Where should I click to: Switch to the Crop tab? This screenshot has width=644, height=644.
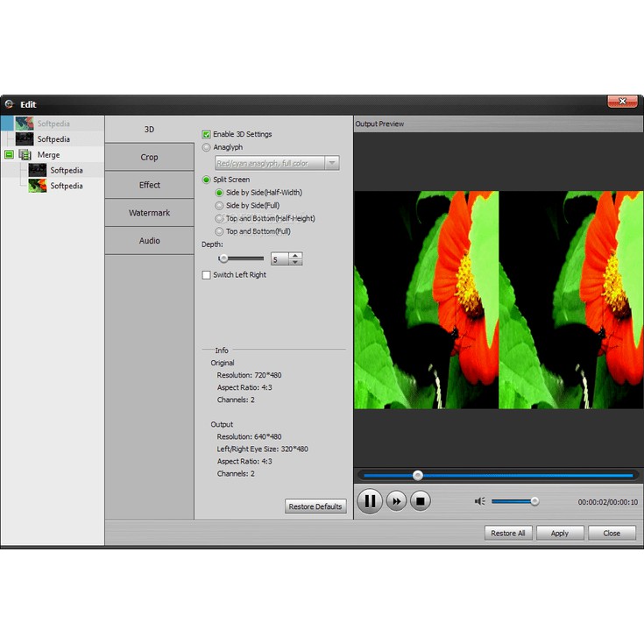pos(149,157)
